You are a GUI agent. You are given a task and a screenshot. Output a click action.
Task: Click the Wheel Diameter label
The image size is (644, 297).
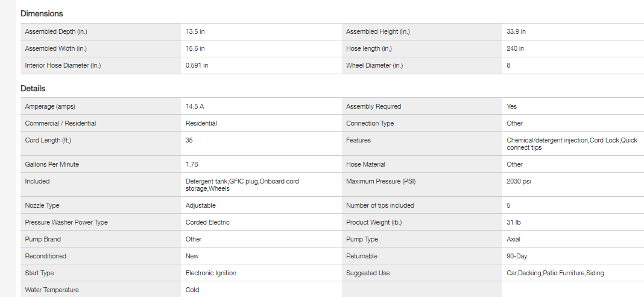coord(374,65)
